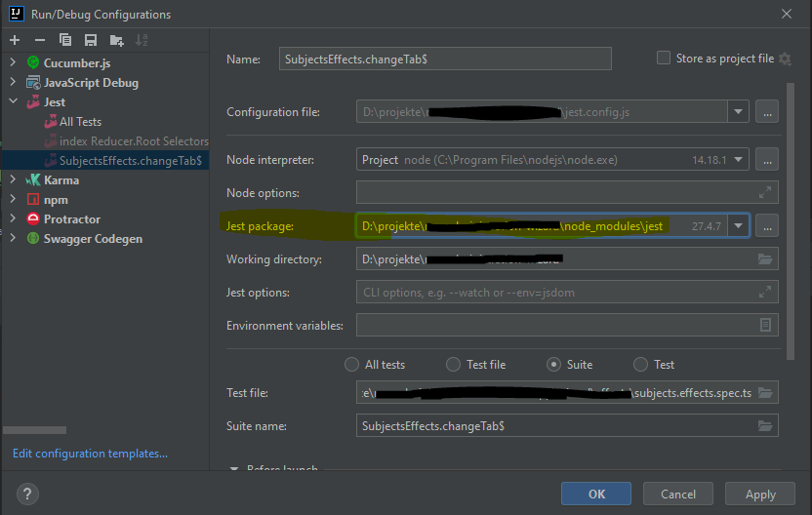Screen dimensions: 812x515
Task: Click the vertical scrollbar of settings panel
Action: [791, 221]
